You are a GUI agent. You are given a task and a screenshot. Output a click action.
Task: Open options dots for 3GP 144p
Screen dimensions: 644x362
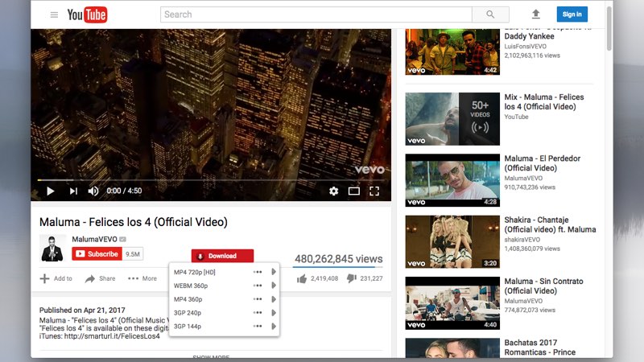258,327
